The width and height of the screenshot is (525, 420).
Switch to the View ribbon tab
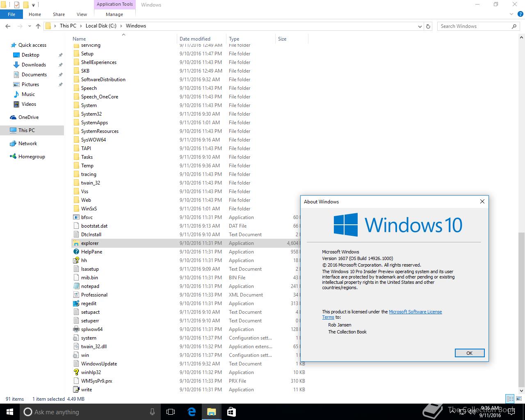point(82,14)
